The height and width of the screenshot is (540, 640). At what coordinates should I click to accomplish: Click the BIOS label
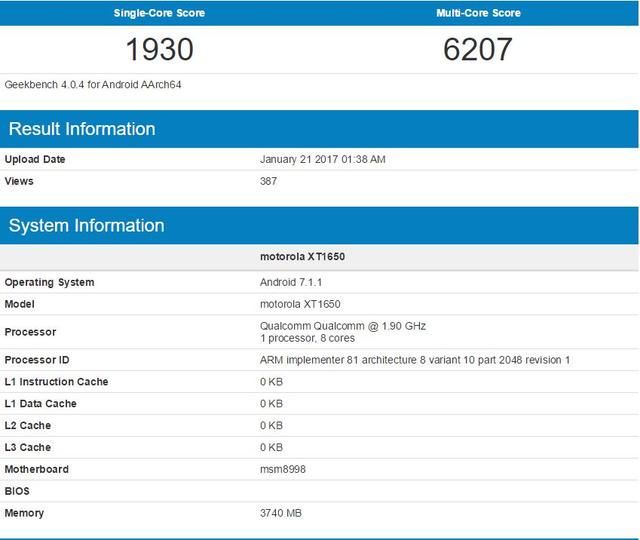click(17, 491)
